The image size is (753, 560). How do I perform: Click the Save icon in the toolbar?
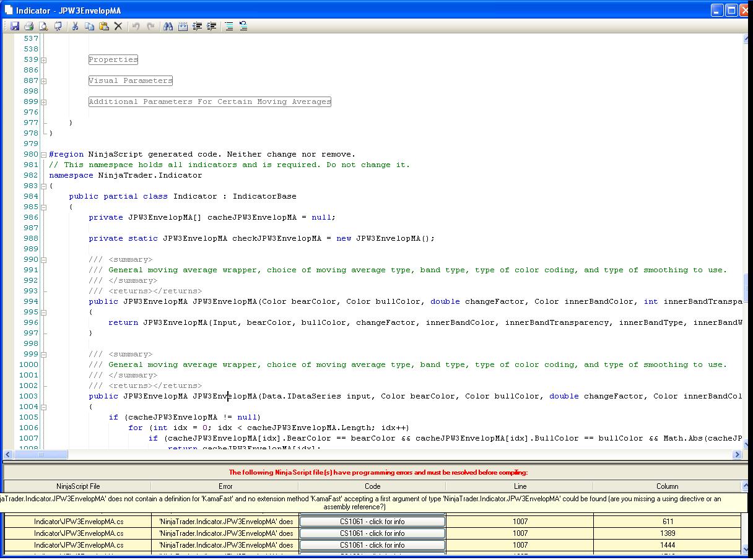14,26
